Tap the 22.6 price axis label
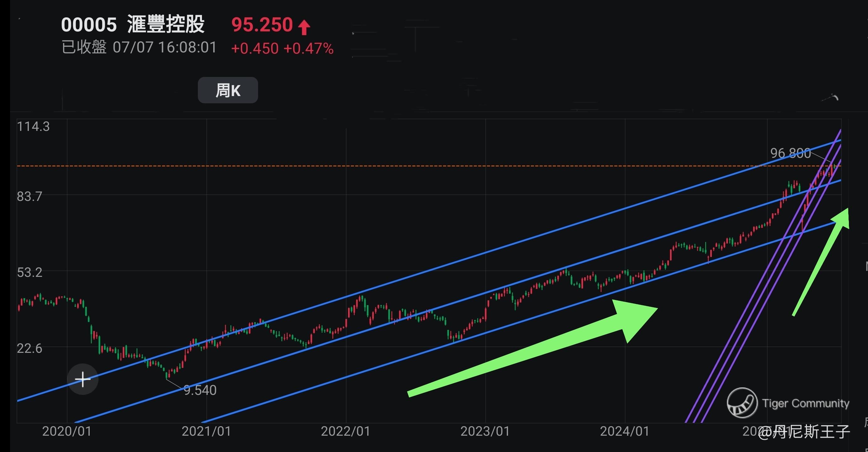 point(30,348)
